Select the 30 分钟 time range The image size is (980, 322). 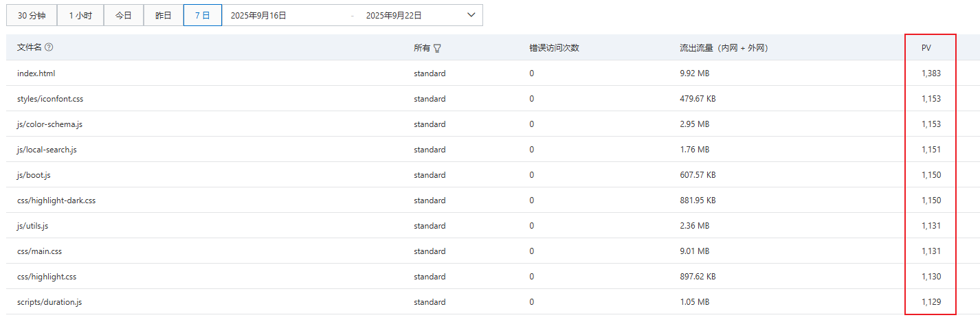[32, 15]
